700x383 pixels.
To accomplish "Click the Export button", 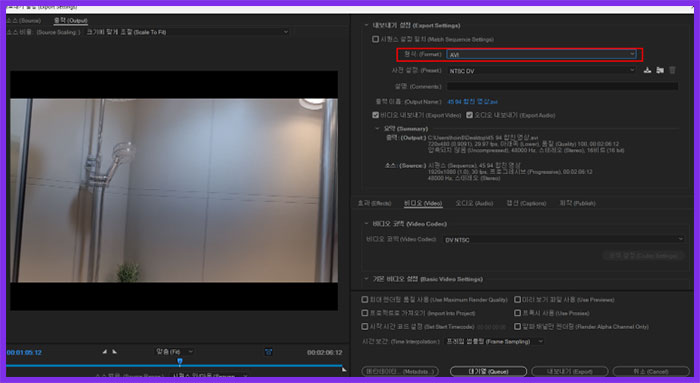I will (570, 371).
